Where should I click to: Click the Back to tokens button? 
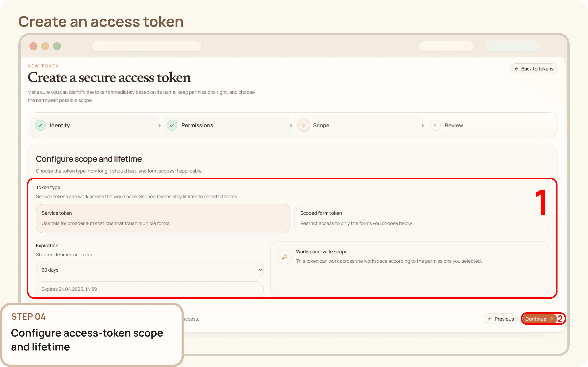tap(534, 69)
